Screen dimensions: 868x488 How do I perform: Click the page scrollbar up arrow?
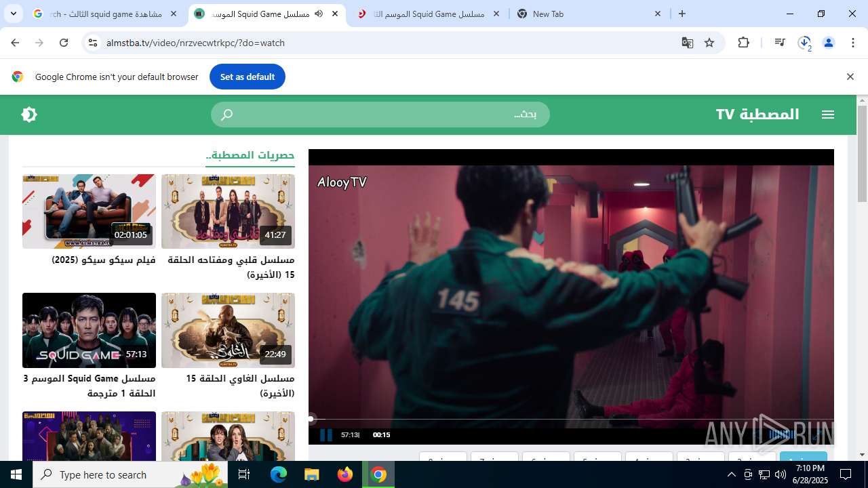pos(862,100)
